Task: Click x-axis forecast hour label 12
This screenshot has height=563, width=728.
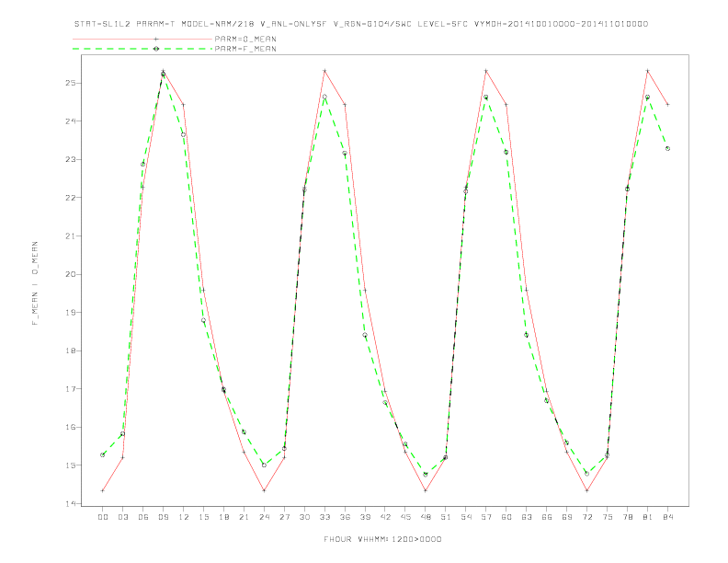Action: coord(184,517)
